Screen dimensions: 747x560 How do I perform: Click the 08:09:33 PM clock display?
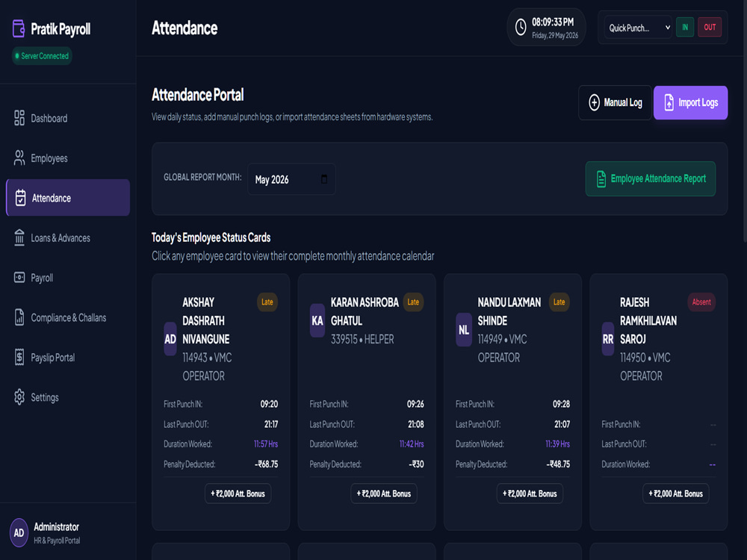tap(553, 22)
